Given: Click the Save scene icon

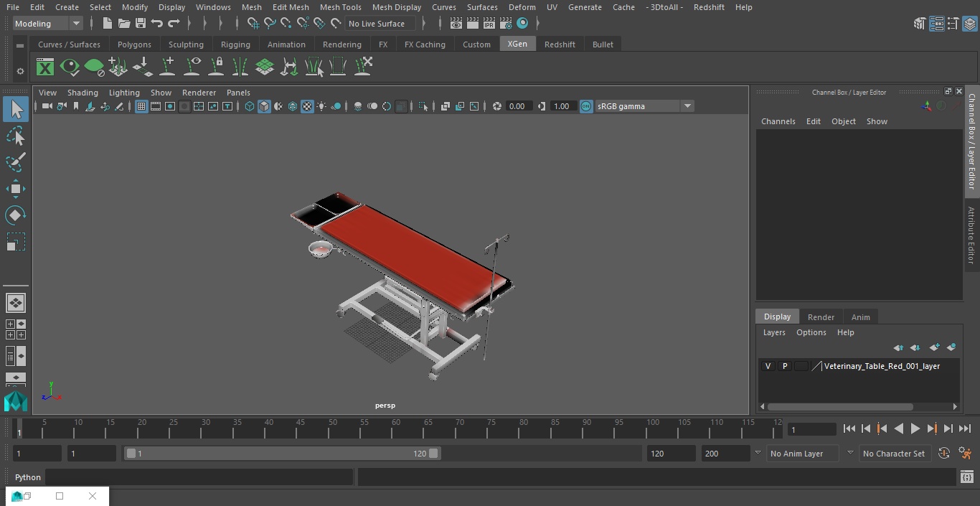Looking at the screenshot, I should pyautogui.click(x=141, y=24).
